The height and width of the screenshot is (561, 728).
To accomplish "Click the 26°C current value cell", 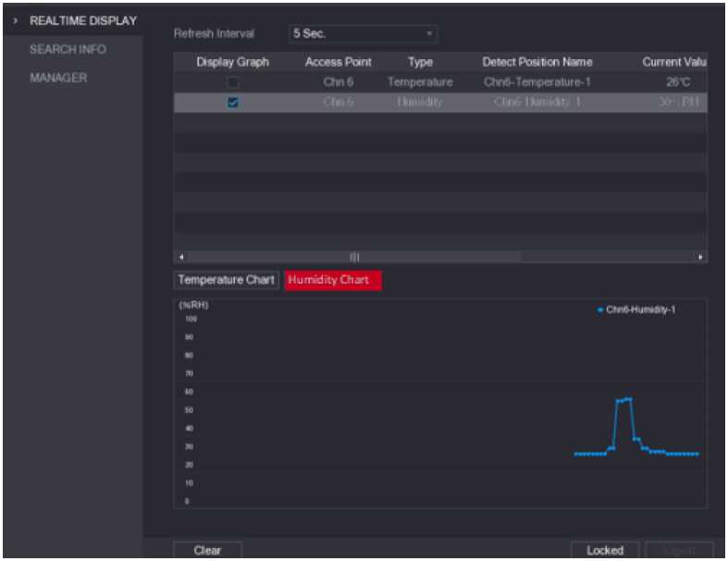I will click(x=678, y=82).
